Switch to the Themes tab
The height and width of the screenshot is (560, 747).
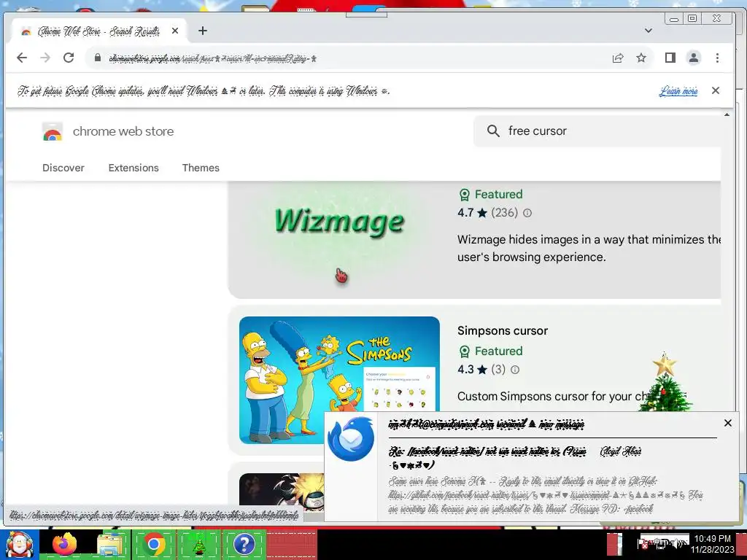[x=201, y=168]
